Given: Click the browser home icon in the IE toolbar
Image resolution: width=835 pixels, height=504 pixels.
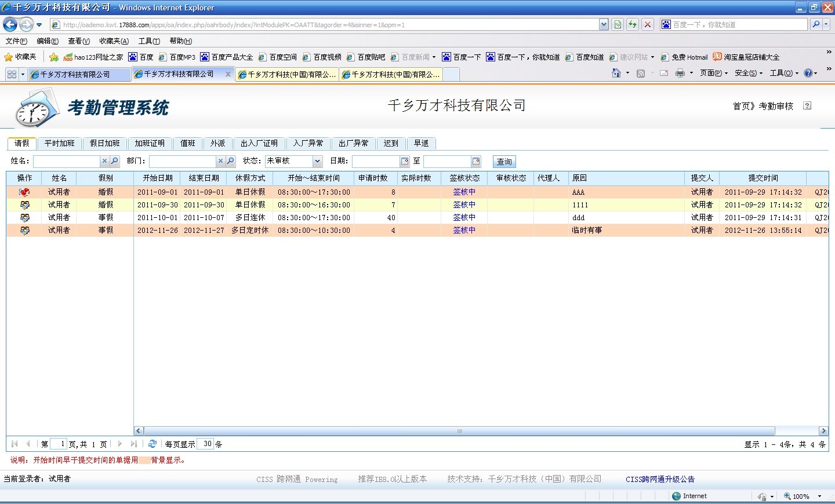Looking at the screenshot, I should pos(616,73).
